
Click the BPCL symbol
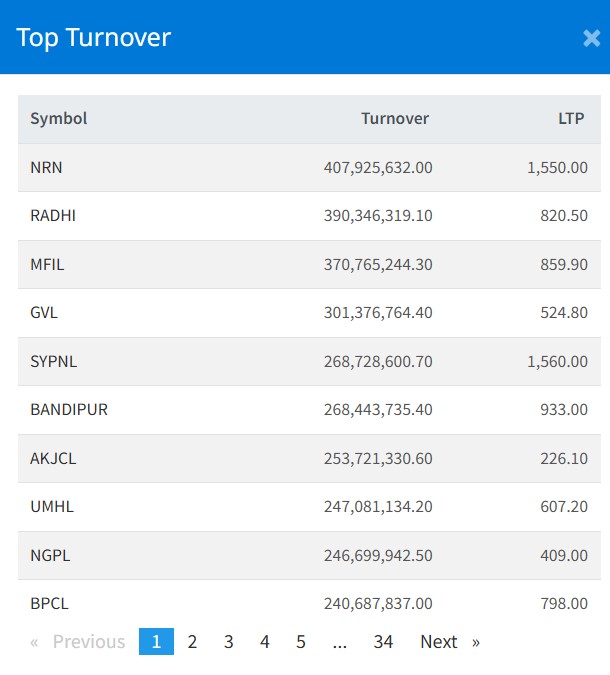[49, 603]
